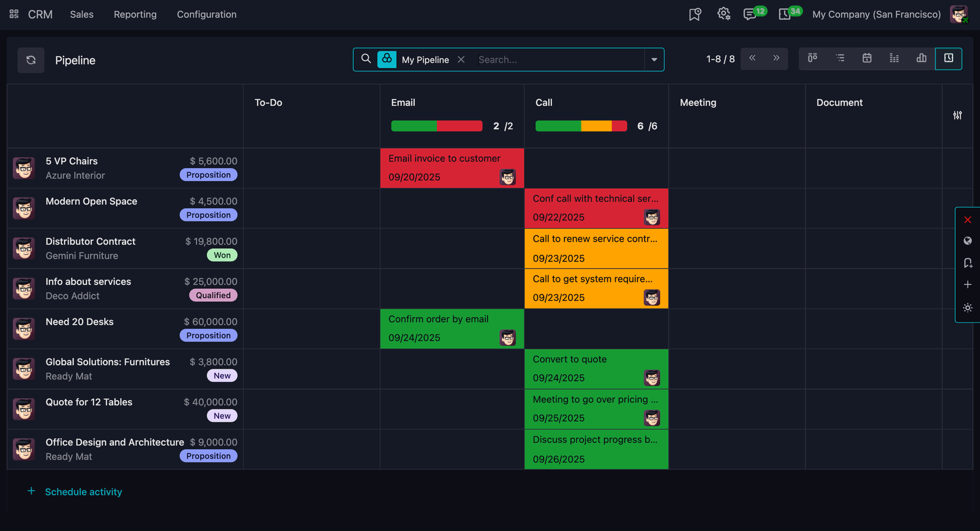
Task: Open user avatar menu top right
Action: pyautogui.click(x=959, y=14)
